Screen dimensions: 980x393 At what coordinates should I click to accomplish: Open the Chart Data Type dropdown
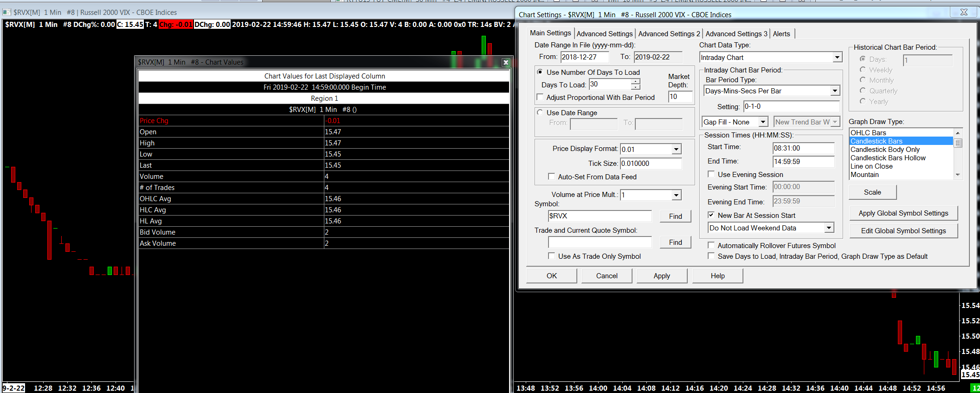pyautogui.click(x=837, y=58)
